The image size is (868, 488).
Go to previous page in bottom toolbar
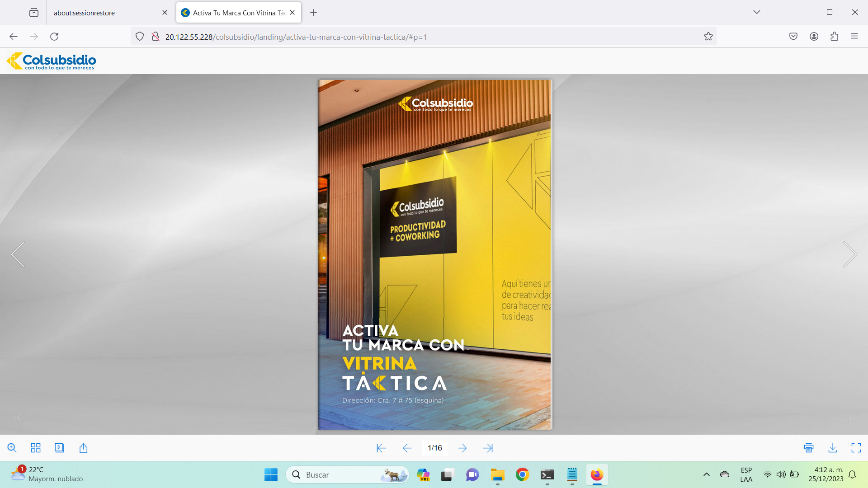tap(407, 448)
